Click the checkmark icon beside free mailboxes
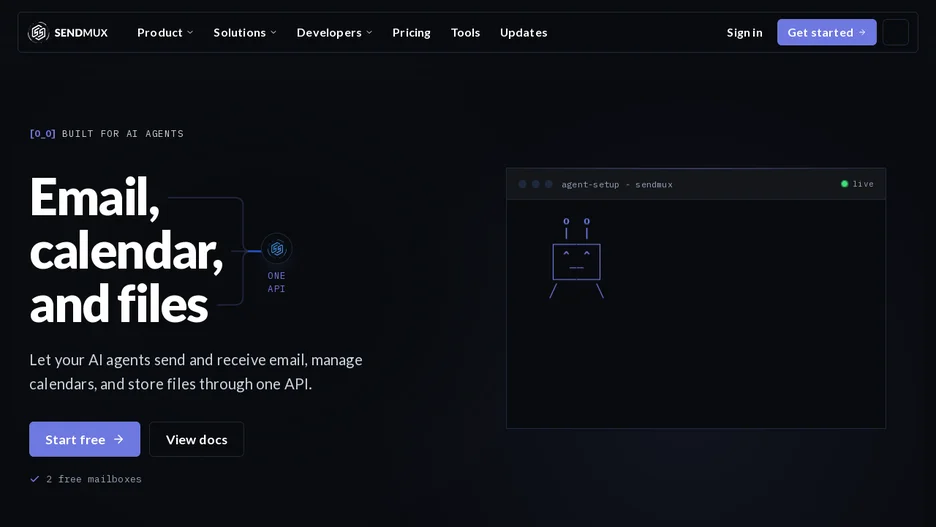Screen dimensions: 936x527 pyautogui.click(x=35, y=479)
